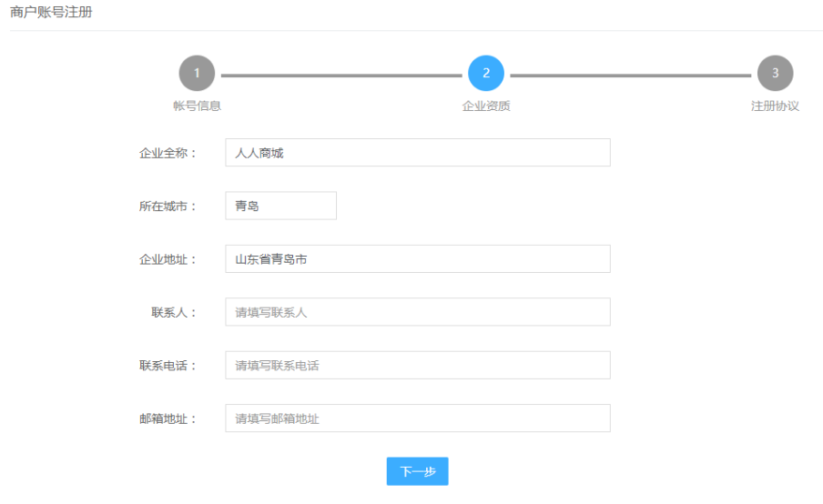The height and width of the screenshot is (504, 823).
Task: Click the 所在城市： label
Action: (x=168, y=207)
